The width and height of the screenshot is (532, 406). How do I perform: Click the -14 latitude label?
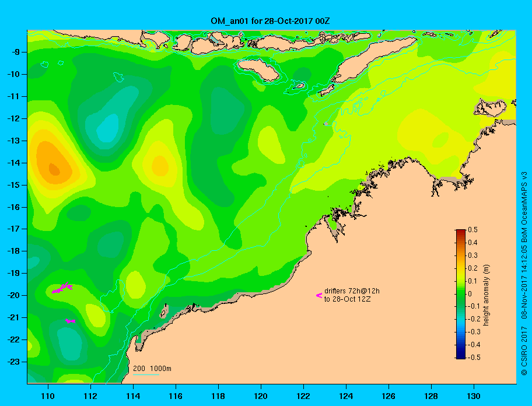pos(13,163)
